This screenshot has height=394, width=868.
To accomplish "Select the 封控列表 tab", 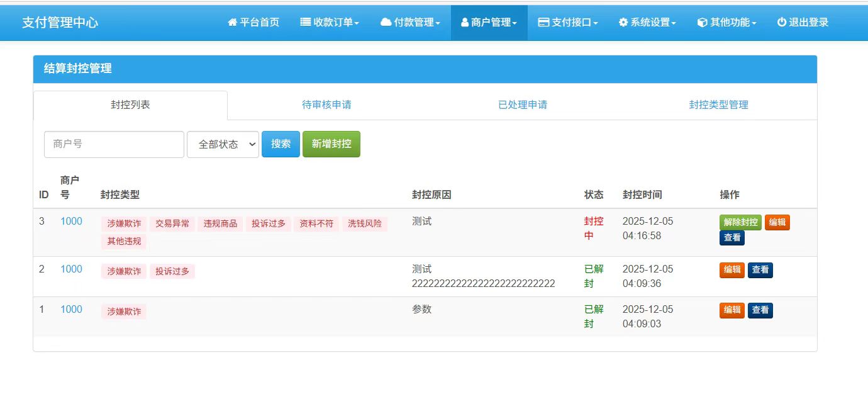I will (x=130, y=105).
